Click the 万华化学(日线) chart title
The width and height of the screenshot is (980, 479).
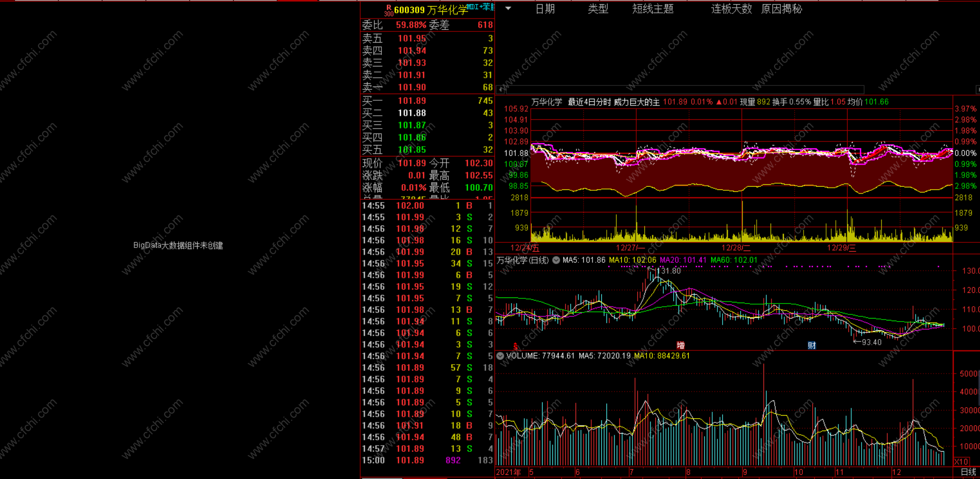tap(522, 260)
